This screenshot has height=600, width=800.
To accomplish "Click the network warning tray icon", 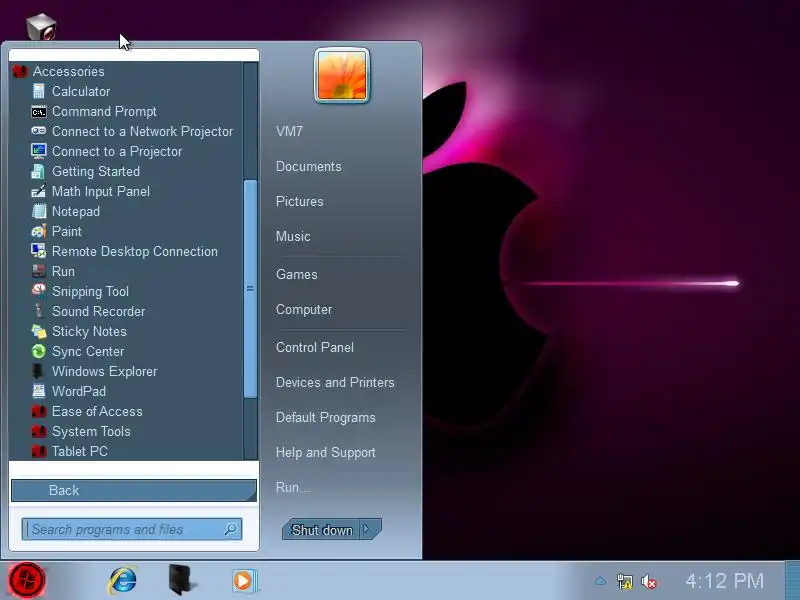I will [624, 582].
